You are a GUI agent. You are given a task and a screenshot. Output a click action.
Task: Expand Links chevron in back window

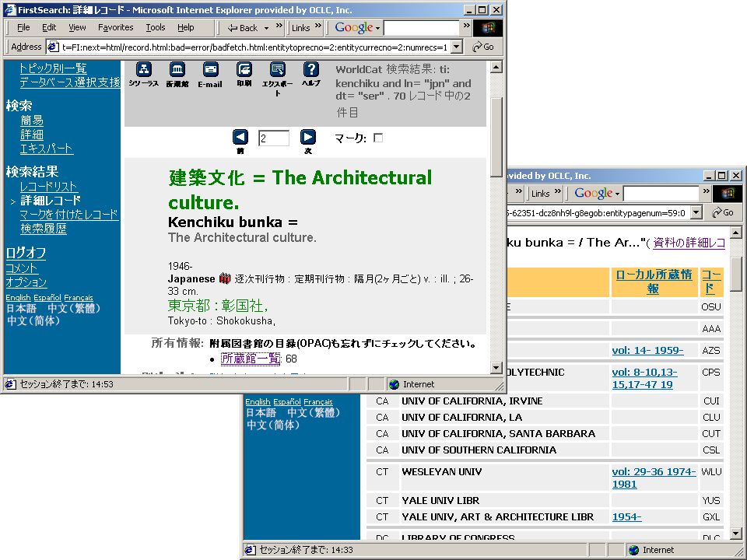[x=557, y=191]
